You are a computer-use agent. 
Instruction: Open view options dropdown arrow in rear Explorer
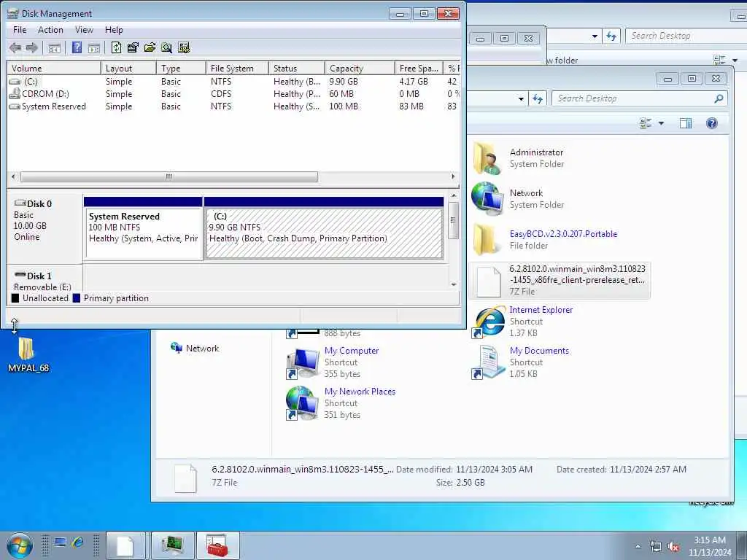(x=735, y=61)
